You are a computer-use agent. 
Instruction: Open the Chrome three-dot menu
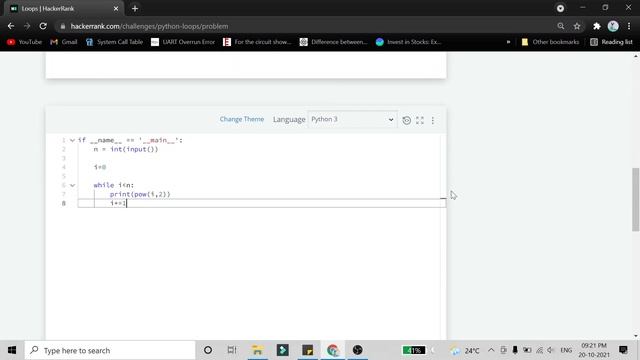(x=629, y=26)
